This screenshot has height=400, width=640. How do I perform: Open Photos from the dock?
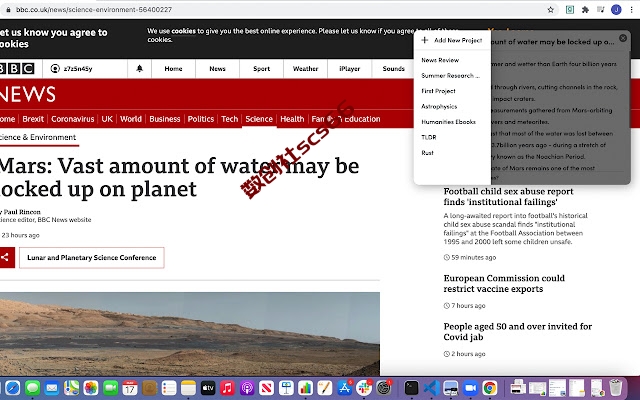click(91, 388)
